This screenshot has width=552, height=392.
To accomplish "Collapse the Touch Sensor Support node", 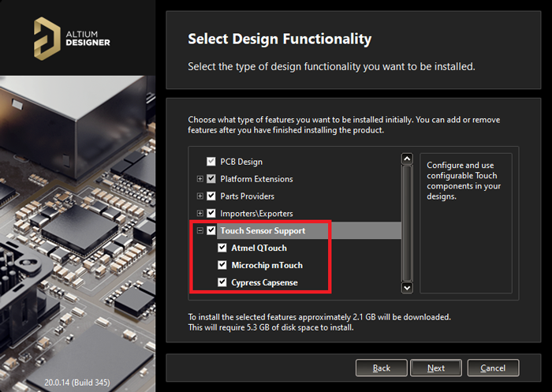I will [200, 231].
